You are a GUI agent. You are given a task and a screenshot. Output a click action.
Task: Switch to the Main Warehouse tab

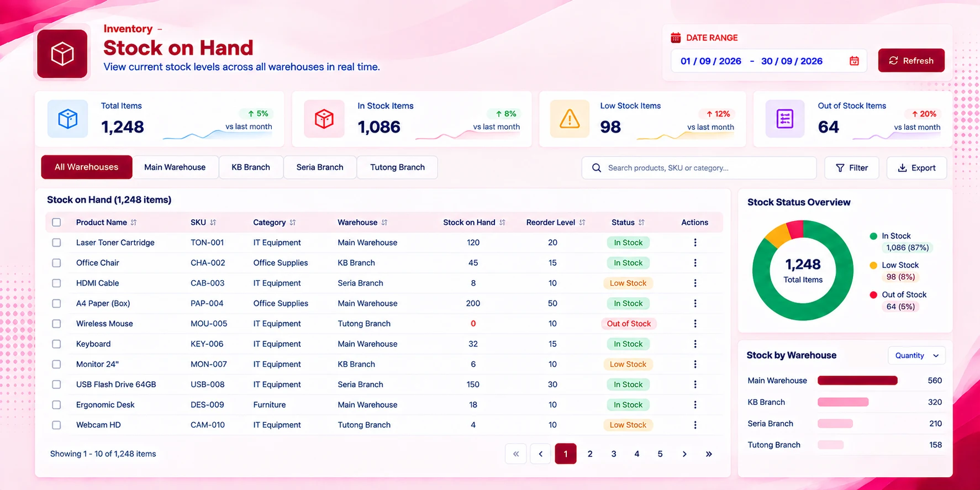tap(175, 167)
